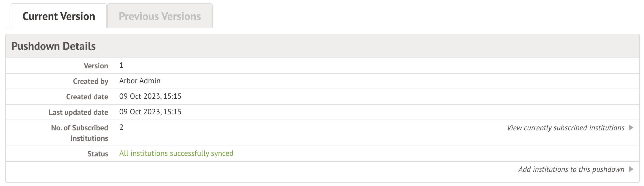
Task: Click the Created date timestamp value
Action: coord(150,96)
